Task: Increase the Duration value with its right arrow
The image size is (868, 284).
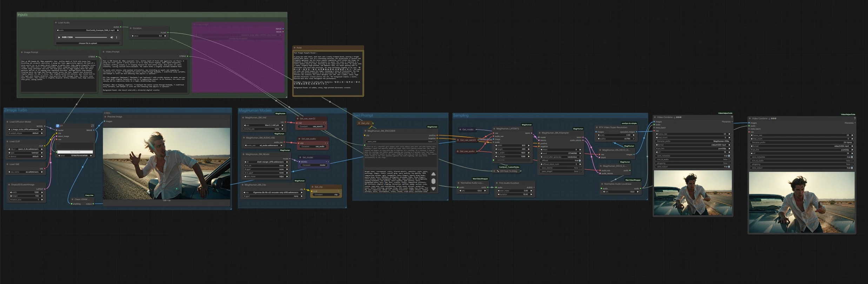Action: click(165, 36)
